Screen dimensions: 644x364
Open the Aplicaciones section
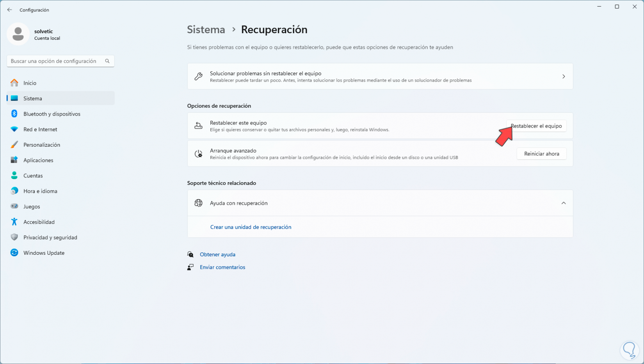[x=38, y=160]
